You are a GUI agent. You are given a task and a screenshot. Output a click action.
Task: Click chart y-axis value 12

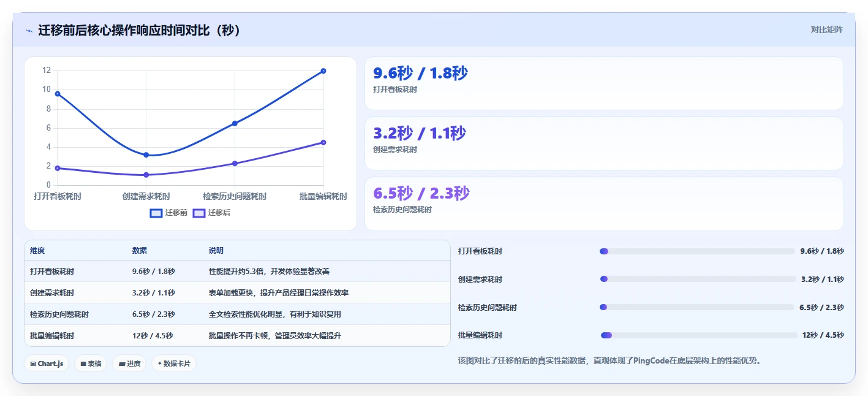[x=47, y=70]
